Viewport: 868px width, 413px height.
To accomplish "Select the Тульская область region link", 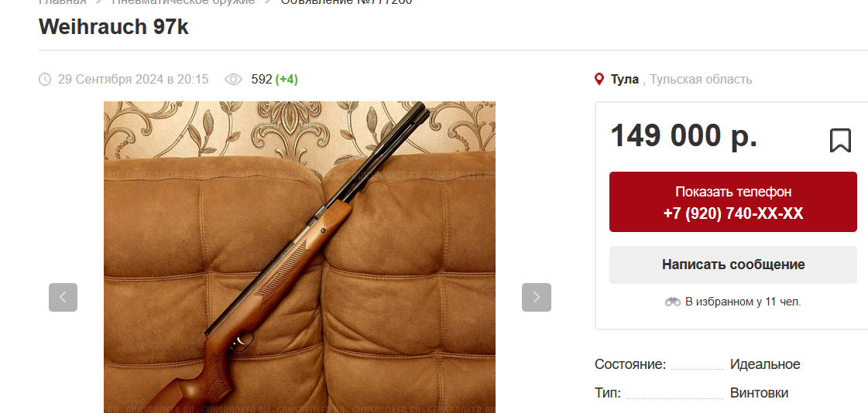I will [x=701, y=79].
